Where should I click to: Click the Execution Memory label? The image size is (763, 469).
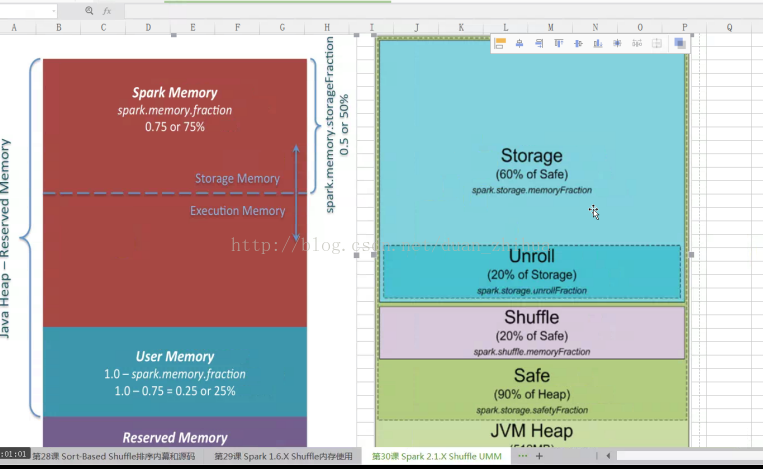[237, 211]
